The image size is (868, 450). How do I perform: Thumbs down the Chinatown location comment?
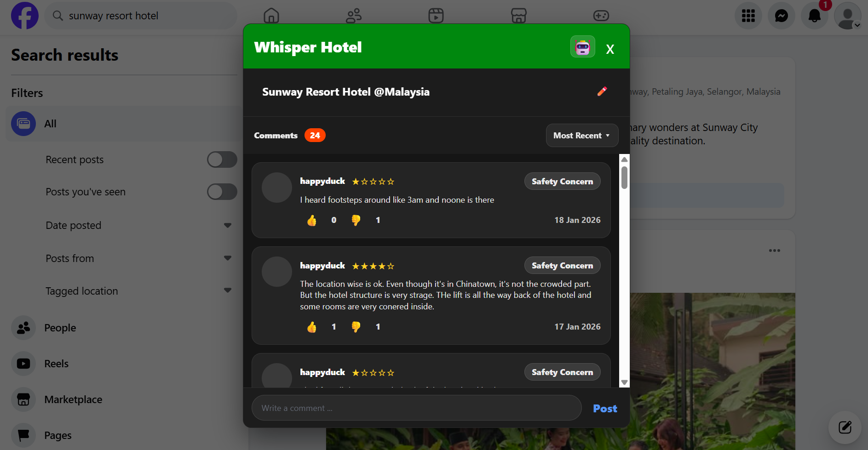pos(356,327)
